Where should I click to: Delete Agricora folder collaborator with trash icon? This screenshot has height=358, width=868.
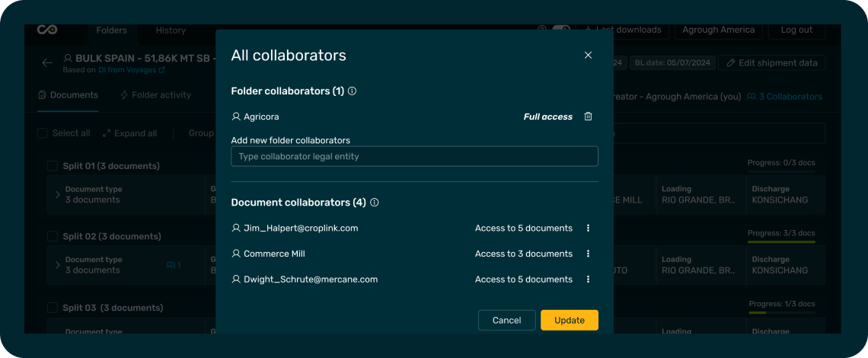pos(588,117)
